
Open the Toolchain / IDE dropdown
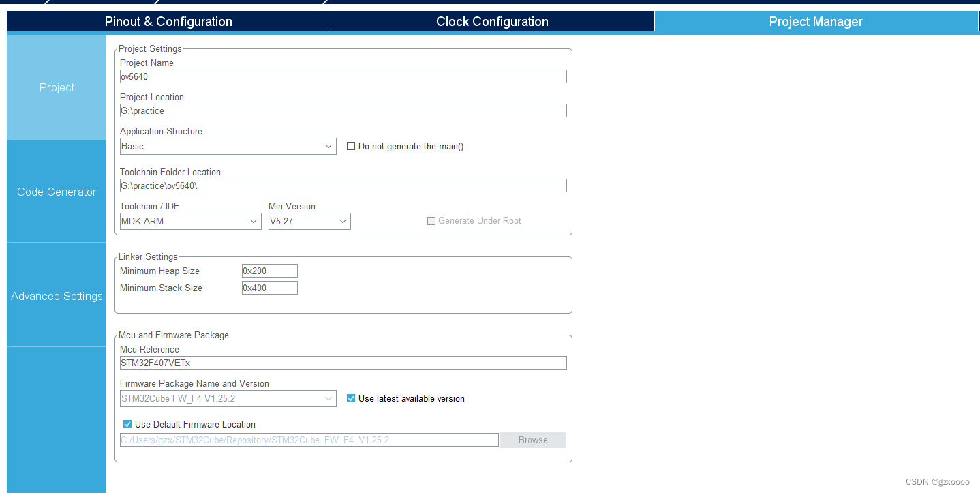(x=190, y=221)
